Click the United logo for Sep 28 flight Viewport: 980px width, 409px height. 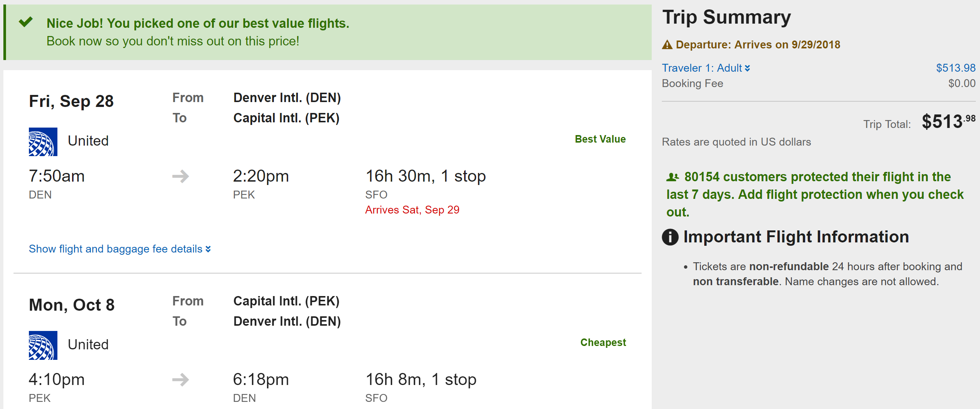[x=43, y=141]
